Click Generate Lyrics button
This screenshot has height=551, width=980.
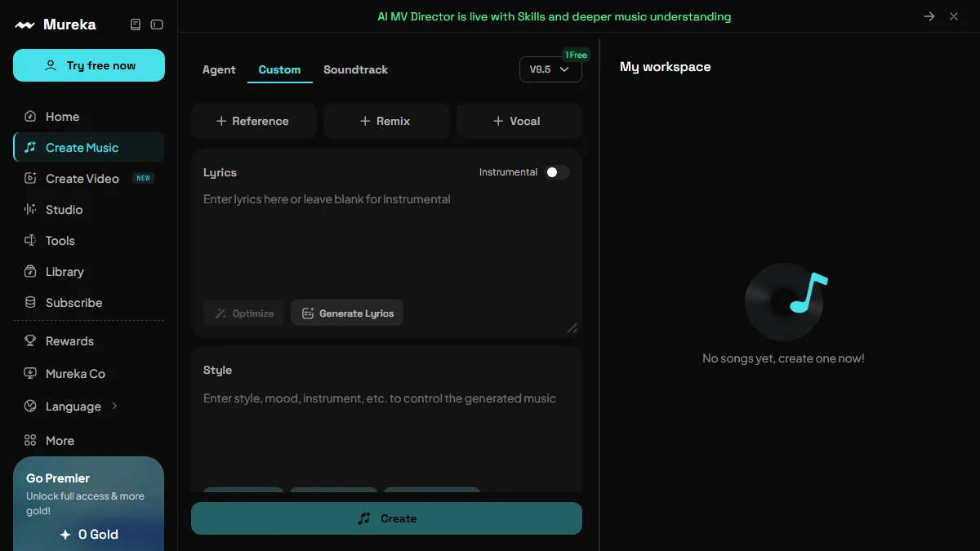tap(347, 313)
